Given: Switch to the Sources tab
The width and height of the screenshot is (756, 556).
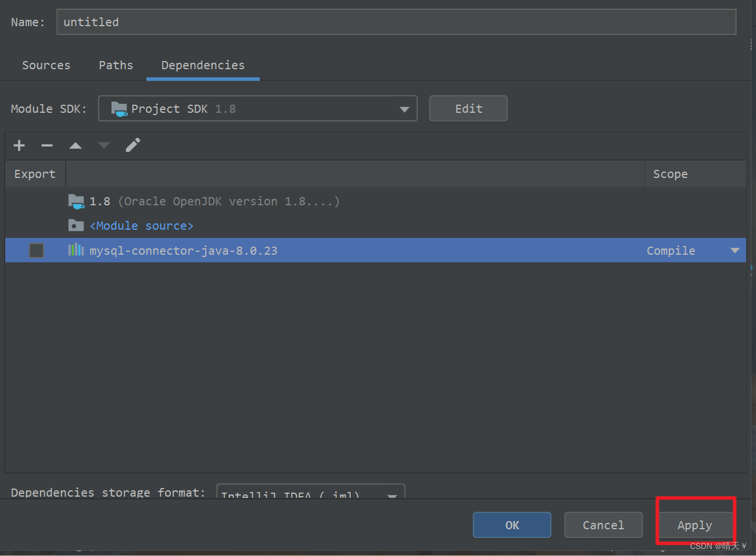Looking at the screenshot, I should [46, 65].
